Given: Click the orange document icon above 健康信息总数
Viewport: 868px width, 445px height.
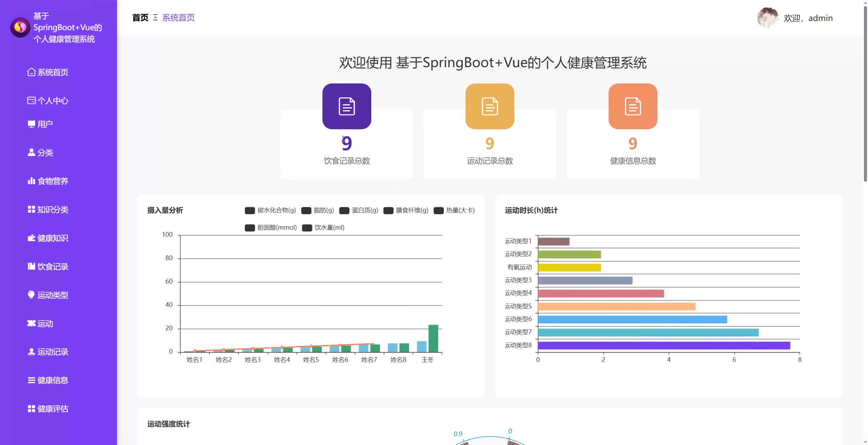Looking at the screenshot, I should click(x=633, y=107).
